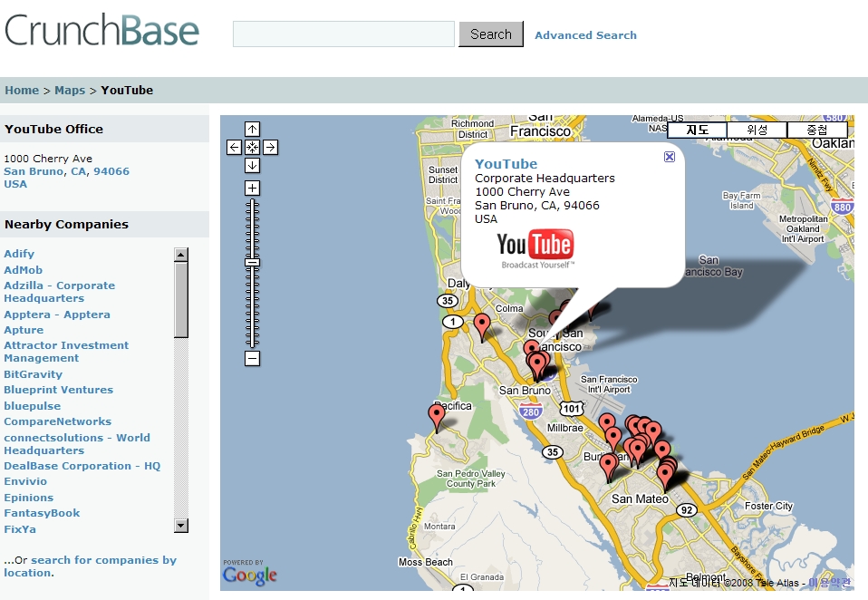Open the USA country link in sidebar
The image size is (868, 600).
tap(15, 184)
